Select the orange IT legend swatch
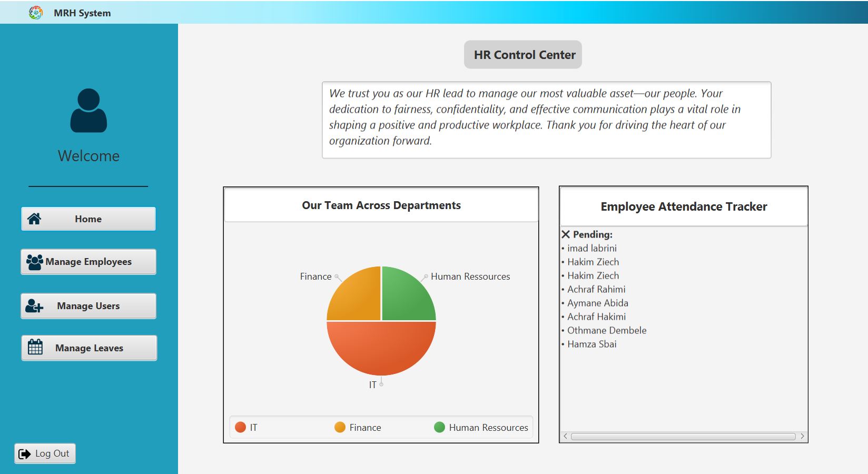 (x=241, y=427)
